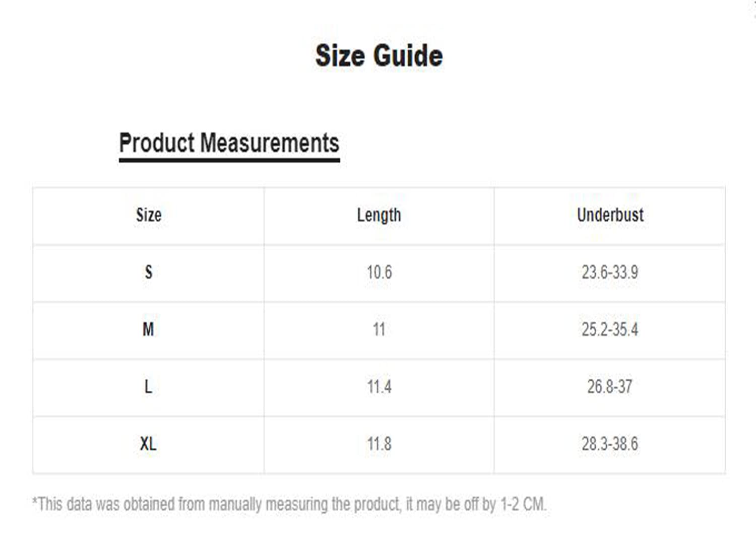Click the 11.4 length value

click(x=379, y=387)
